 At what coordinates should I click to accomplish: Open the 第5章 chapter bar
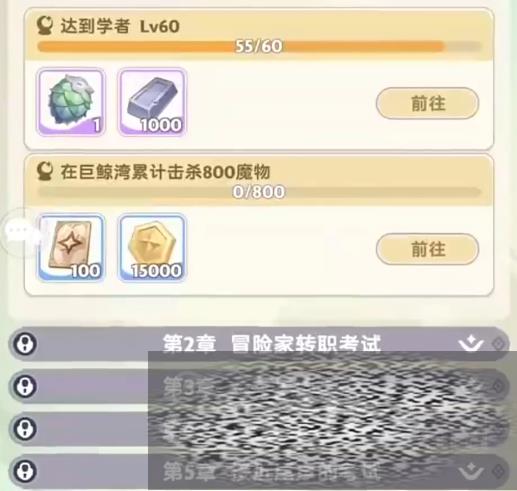pyautogui.click(x=259, y=471)
